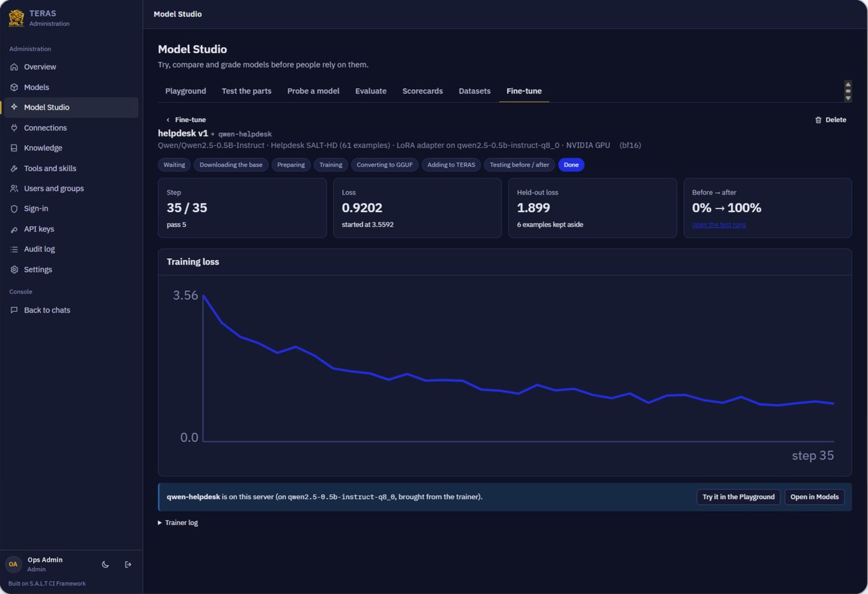This screenshot has width=868, height=594.
Task: Click the Training stage pill
Action: (x=330, y=165)
